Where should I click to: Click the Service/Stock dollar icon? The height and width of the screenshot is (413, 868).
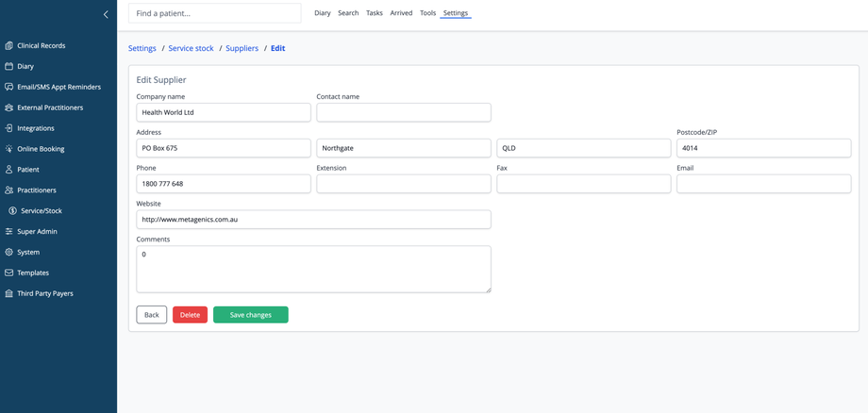click(x=13, y=211)
